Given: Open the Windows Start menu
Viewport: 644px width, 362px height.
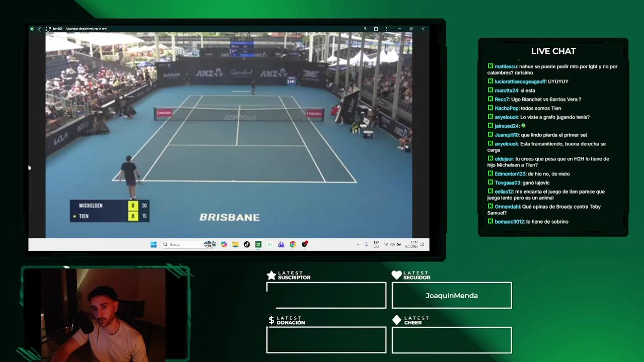Looking at the screenshot, I should pyautogui.click(x=153, y=244).
